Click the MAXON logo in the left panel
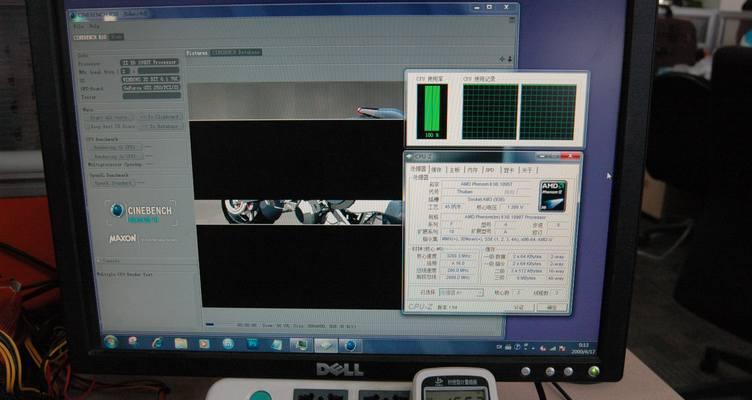Viewport: 752px width, 400px height. pyautogui.click(x=123, y=238)
